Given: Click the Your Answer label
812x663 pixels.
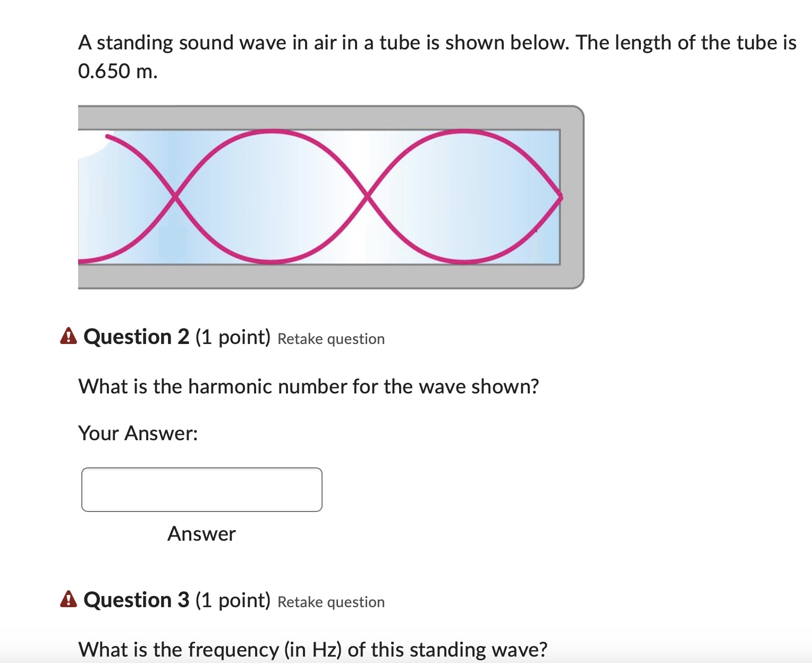Looking at the screenshot, I should click(x=138, y=433).
